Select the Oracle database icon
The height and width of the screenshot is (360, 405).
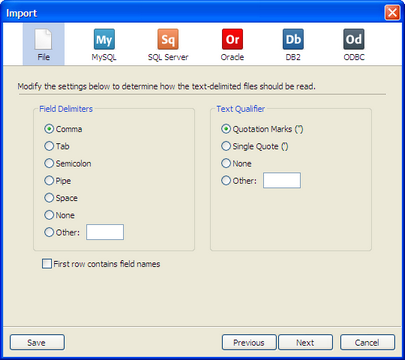(232, 44)
